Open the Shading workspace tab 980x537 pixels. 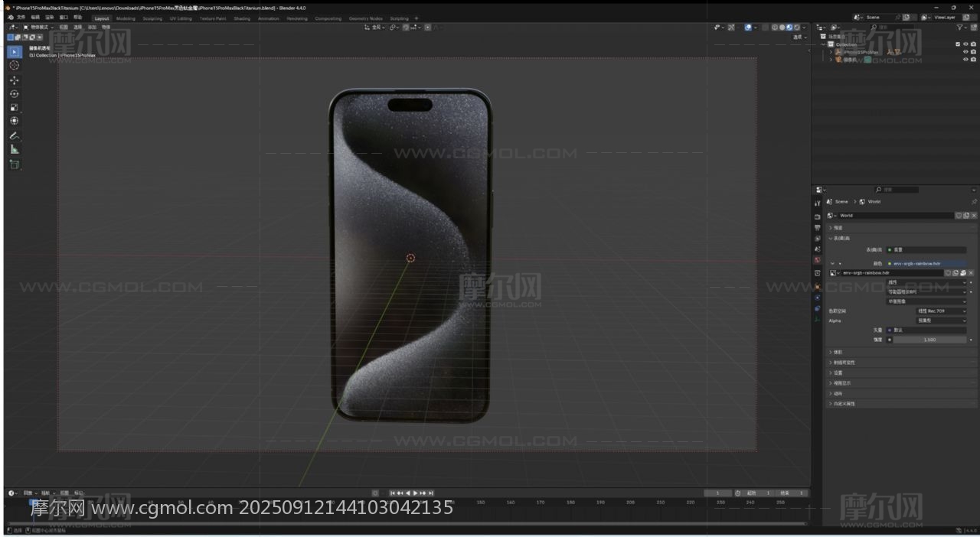(242, 18)
